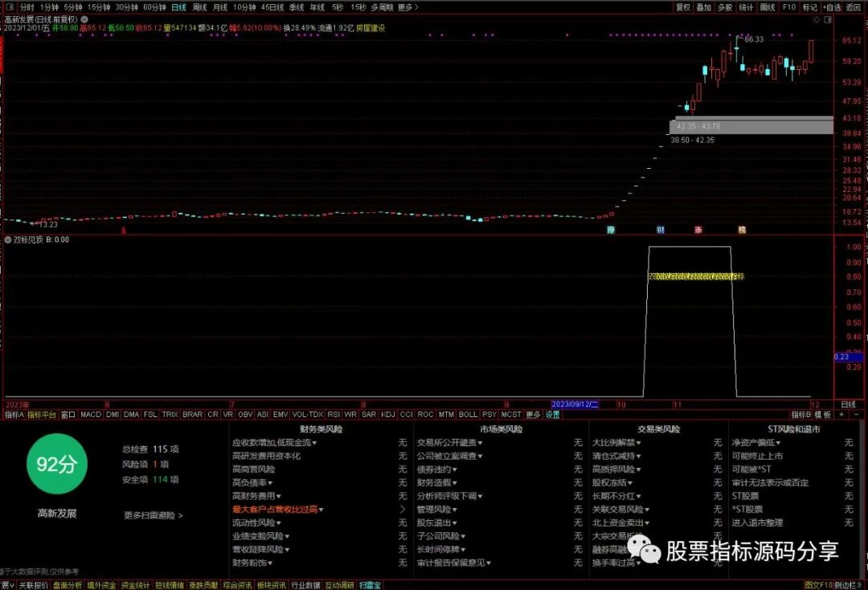Click the 叠加 overlay button
This screenshot has width=868, height=590.
[x=703, y=7]
